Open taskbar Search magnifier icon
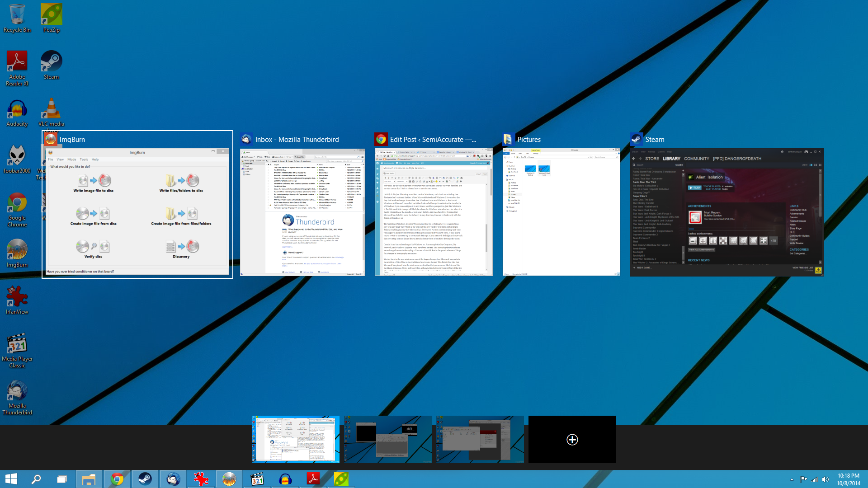Image resolution: width=868 pixels, height=488 pixels. 36,479
